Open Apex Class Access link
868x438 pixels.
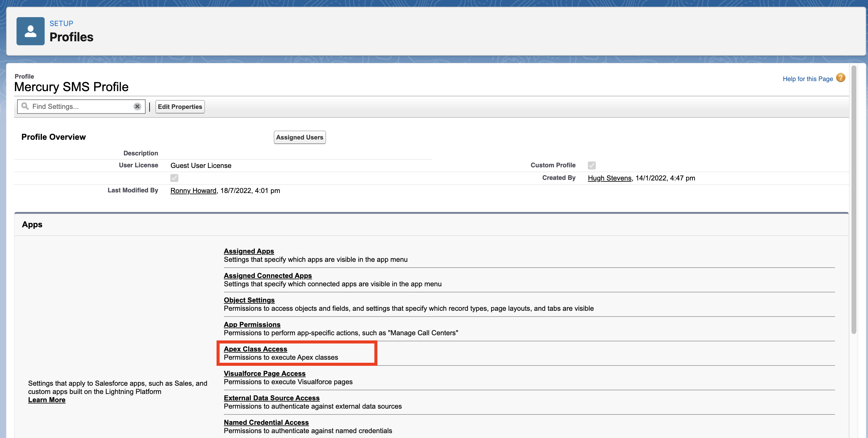coord(255,349)
